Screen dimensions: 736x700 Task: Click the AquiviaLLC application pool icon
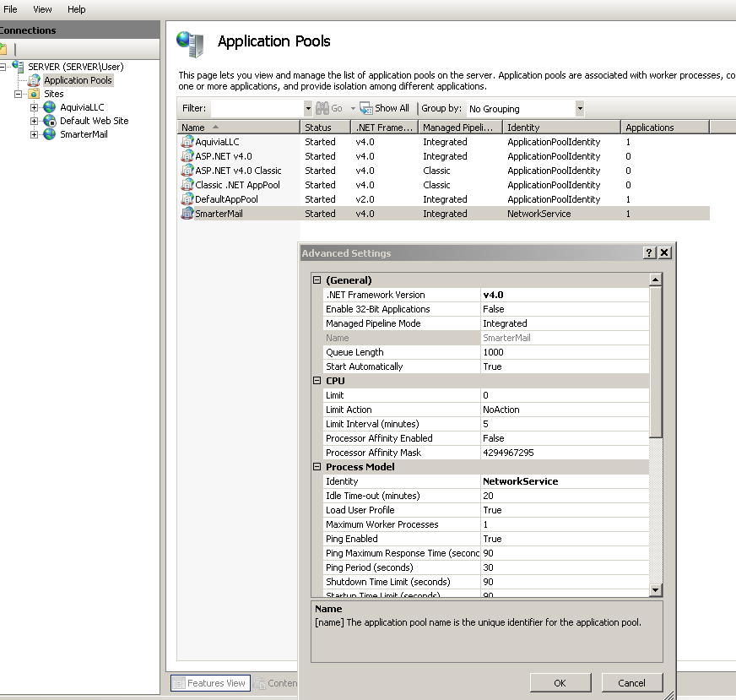187,142
